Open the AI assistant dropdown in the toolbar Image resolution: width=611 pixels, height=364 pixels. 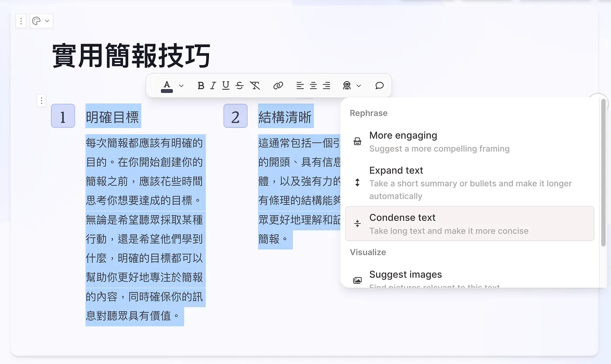[352, 86]
